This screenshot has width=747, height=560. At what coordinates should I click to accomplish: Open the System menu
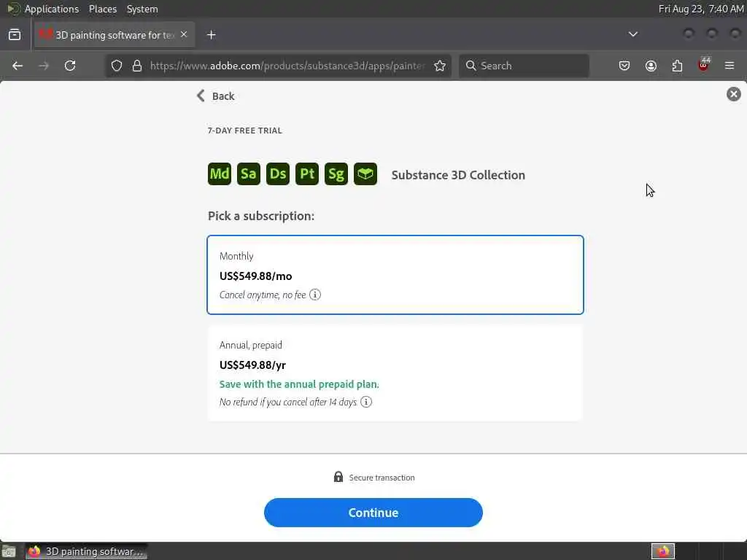142,9
